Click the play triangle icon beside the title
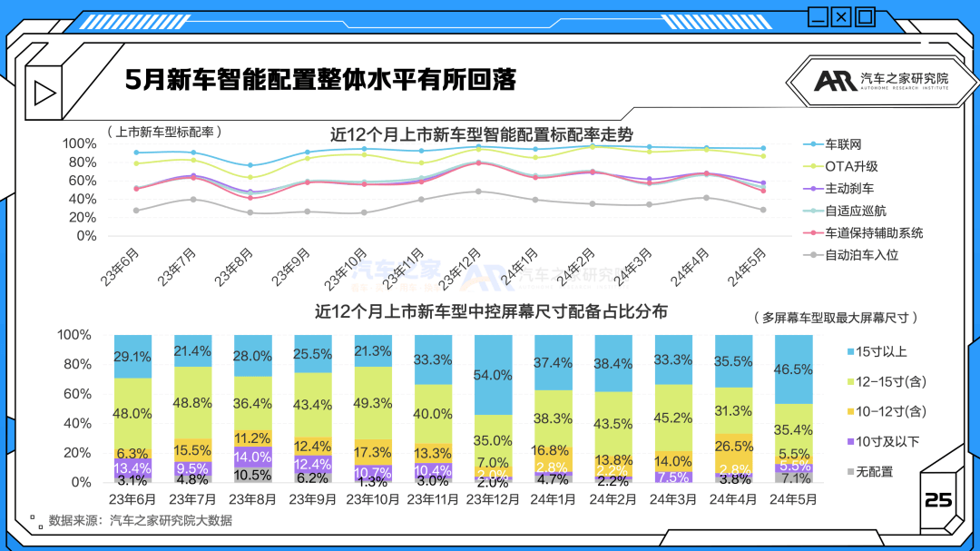 tap(44, 93)
